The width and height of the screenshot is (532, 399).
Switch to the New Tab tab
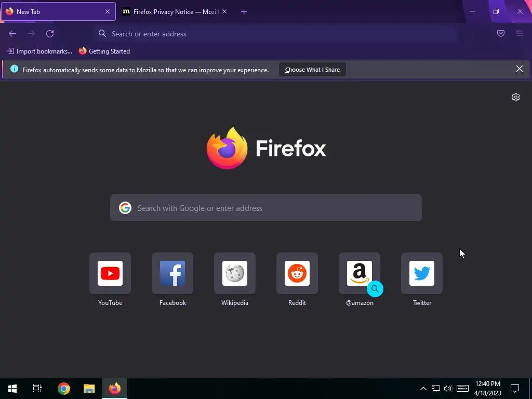[x=58, y=11]
